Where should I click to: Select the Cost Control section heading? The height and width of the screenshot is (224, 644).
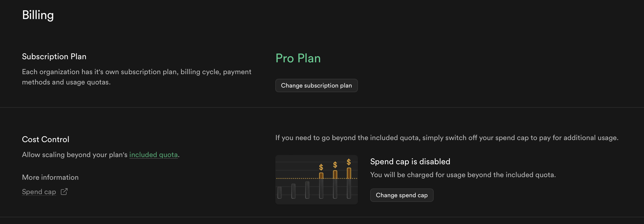(46, 140)
